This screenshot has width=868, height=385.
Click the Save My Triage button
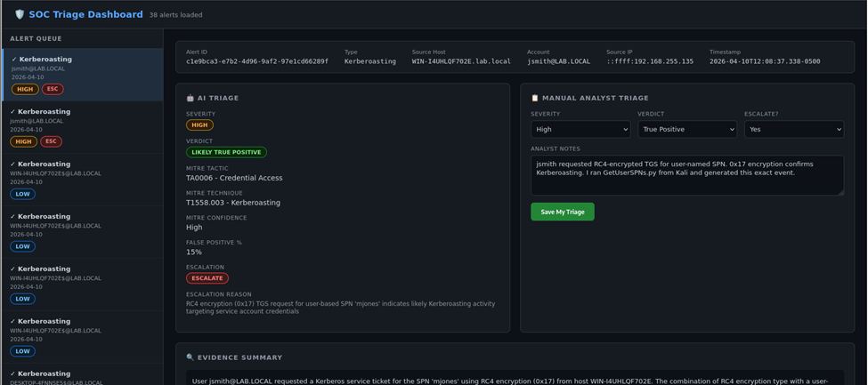pyautogui.click(x=562, y=212)
